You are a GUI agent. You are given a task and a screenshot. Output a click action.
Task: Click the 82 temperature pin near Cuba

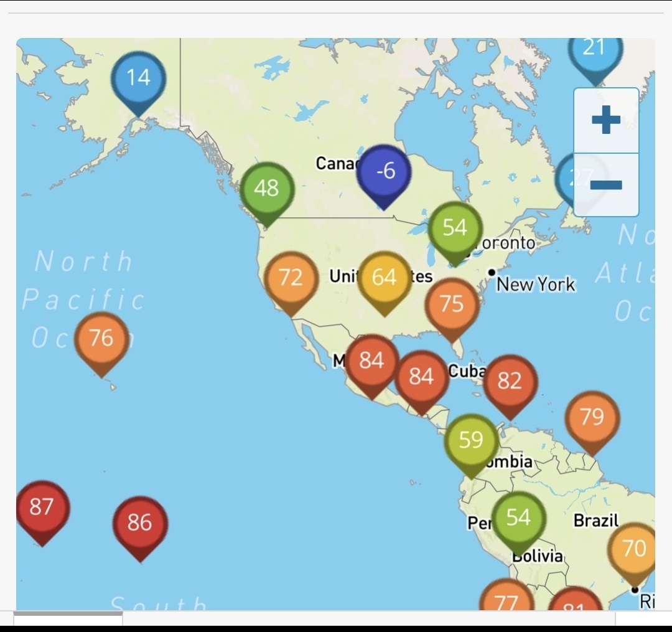click(x=510, y=381)
